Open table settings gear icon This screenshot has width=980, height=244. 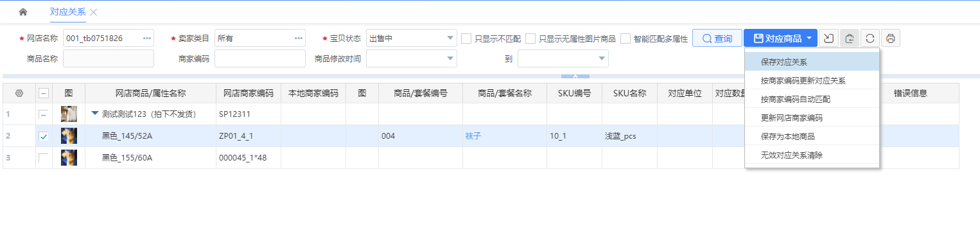19,93
